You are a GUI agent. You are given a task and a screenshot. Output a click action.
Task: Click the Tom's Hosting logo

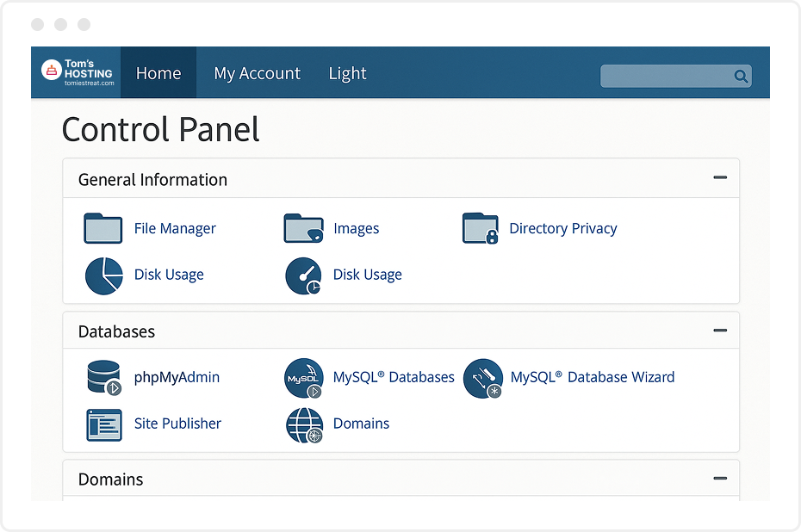click(78, 73)
